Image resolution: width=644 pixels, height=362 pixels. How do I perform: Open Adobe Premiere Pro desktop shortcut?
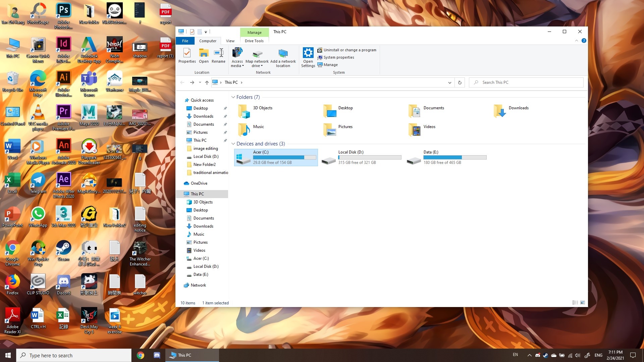63,117
